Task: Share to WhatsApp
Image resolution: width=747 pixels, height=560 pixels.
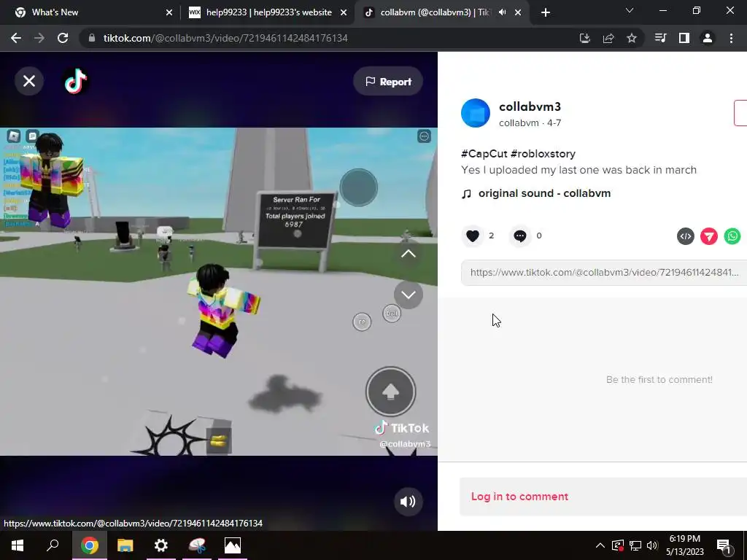Action: click(x=732, y=236)
